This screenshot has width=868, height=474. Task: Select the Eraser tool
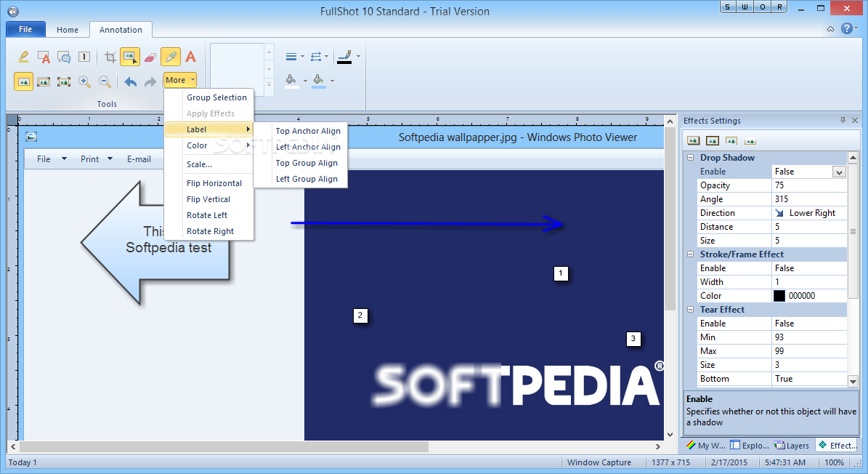tap(150, 57)
